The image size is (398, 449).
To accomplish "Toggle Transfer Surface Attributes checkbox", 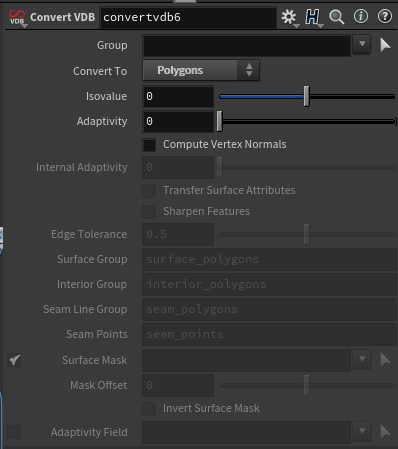I will click(x=149, y=191).
